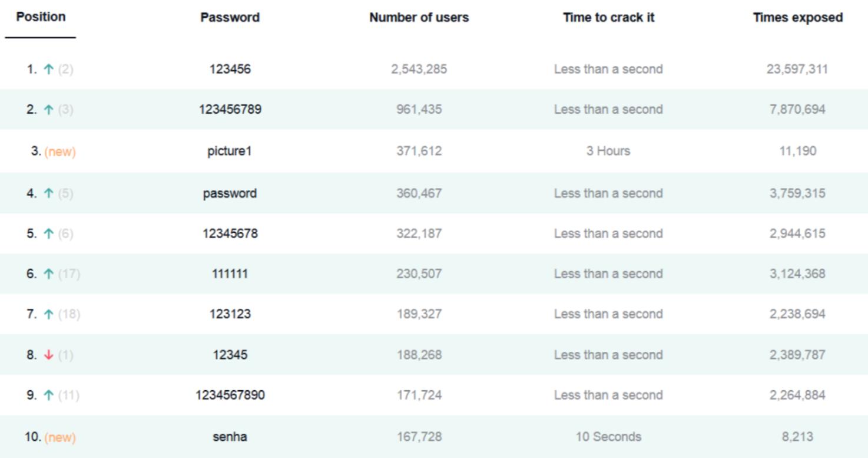Sort by the Position column header
The height and width of the screenshot is (458, 868).
(x=41, y=17)
